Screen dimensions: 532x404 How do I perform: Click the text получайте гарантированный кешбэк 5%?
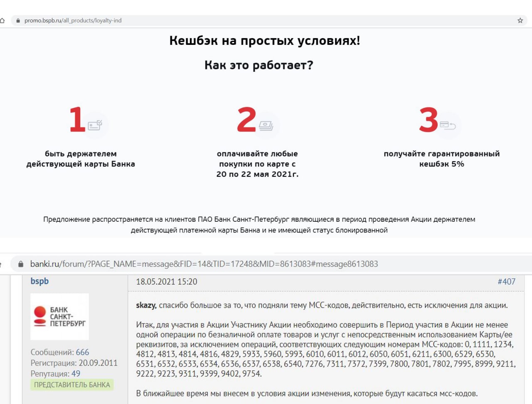pos(442,159)
